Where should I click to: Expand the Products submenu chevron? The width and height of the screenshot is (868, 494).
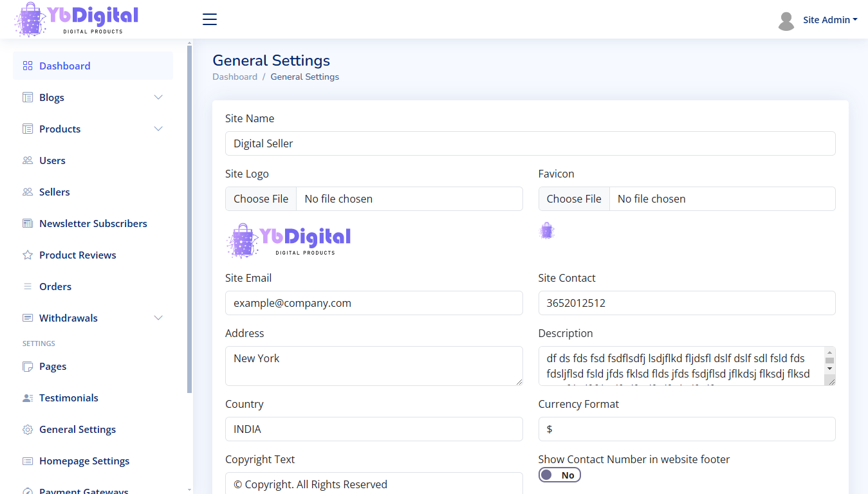click(158, 129)
